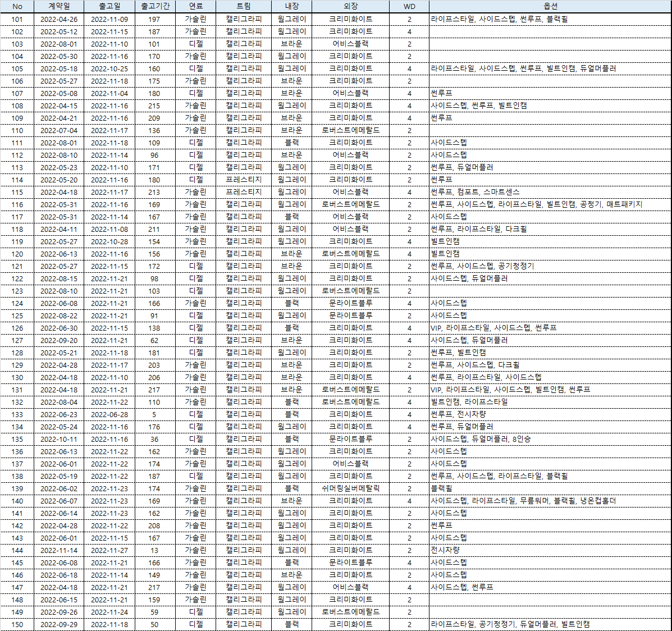Screen dimensions: 672x631
Task: Select the 출고일 column header
Action: click(109, 6)
